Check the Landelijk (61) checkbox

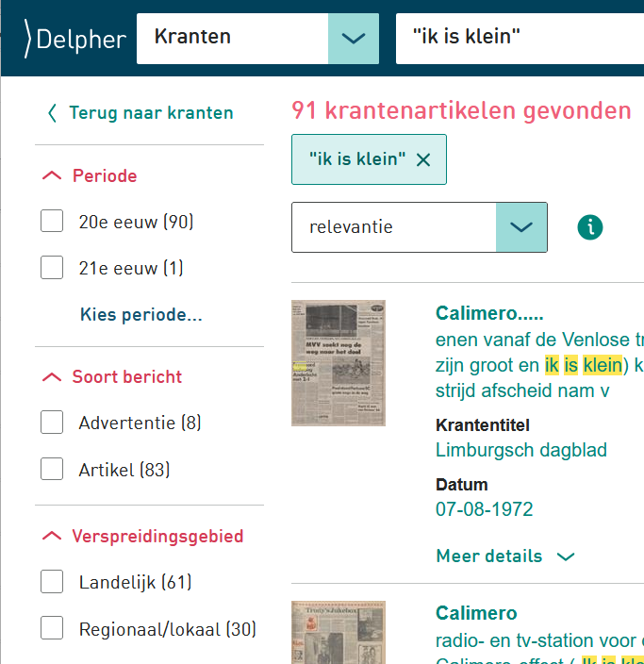pyautogui.click(x=52, y=581)
